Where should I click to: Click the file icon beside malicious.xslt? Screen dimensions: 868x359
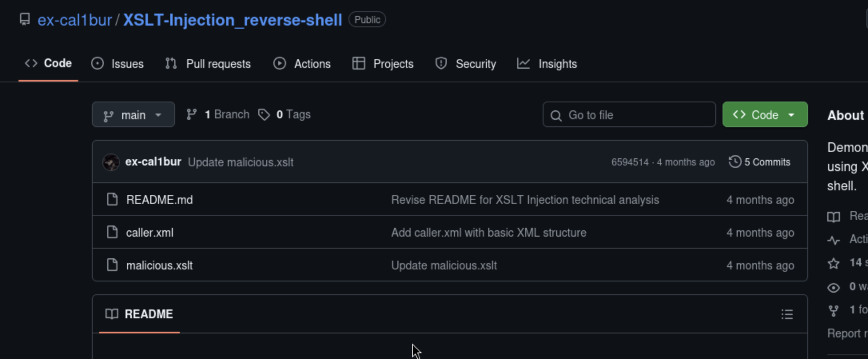point(112,265)
